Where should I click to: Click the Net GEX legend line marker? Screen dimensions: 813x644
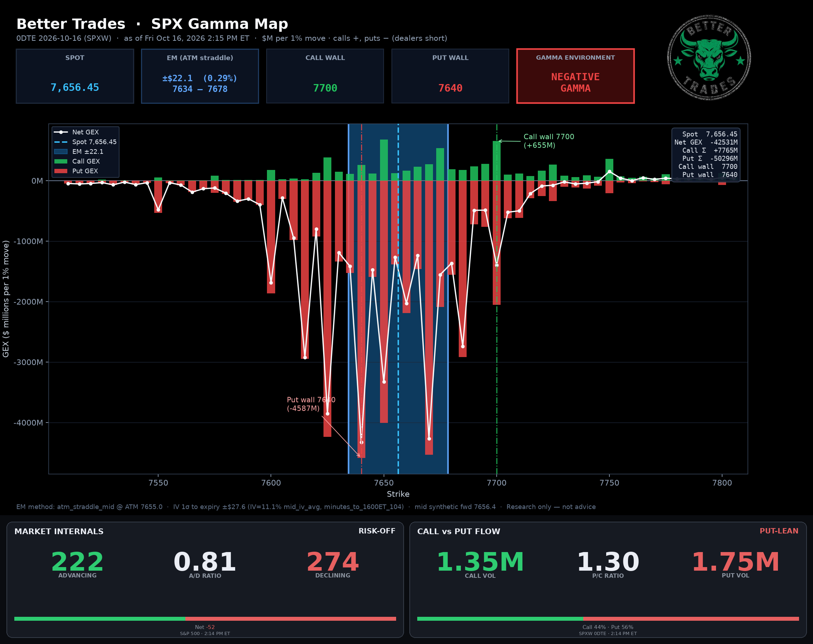[x=61, y=132]
